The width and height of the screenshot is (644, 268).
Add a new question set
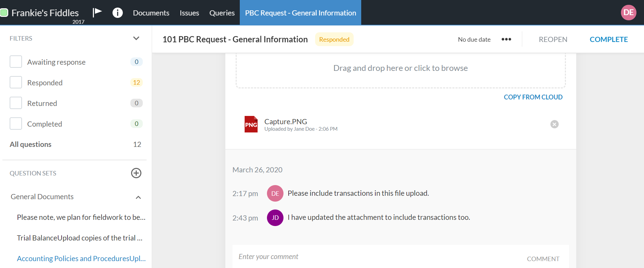click(136, 173)
